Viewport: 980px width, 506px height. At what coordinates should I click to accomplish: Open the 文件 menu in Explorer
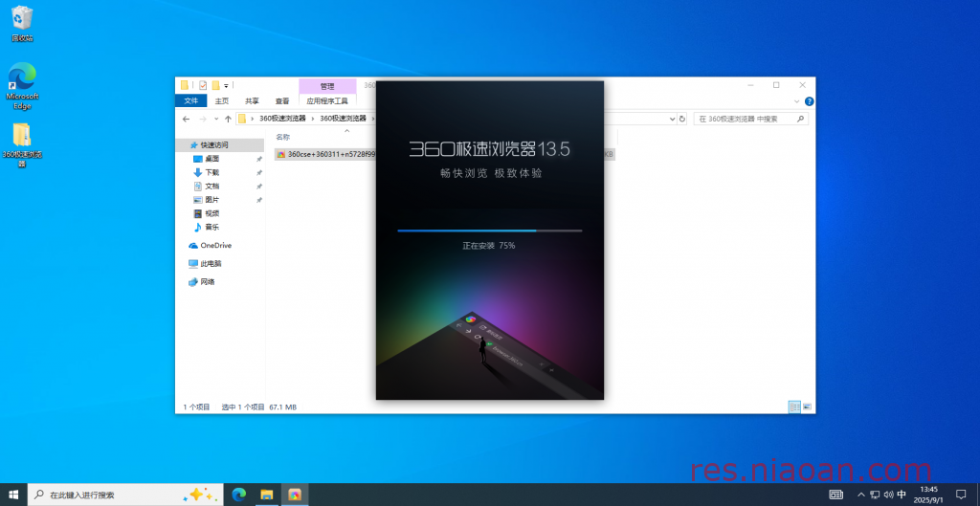[x=191, y=100]
